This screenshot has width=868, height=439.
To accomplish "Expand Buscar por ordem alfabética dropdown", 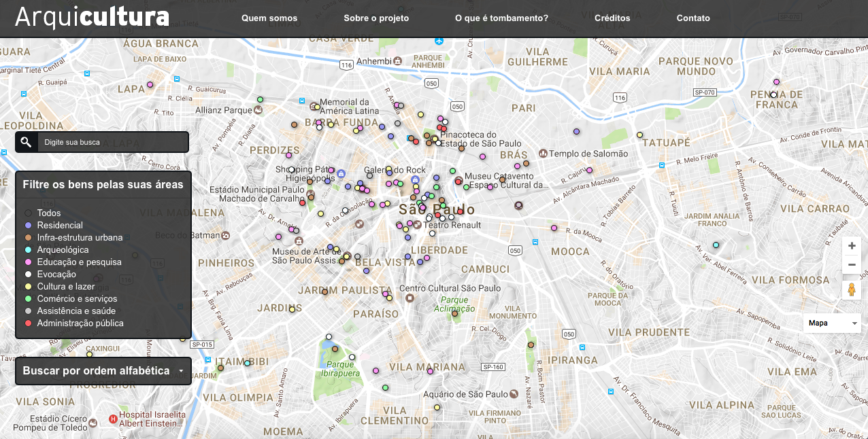I will [103, 371].
